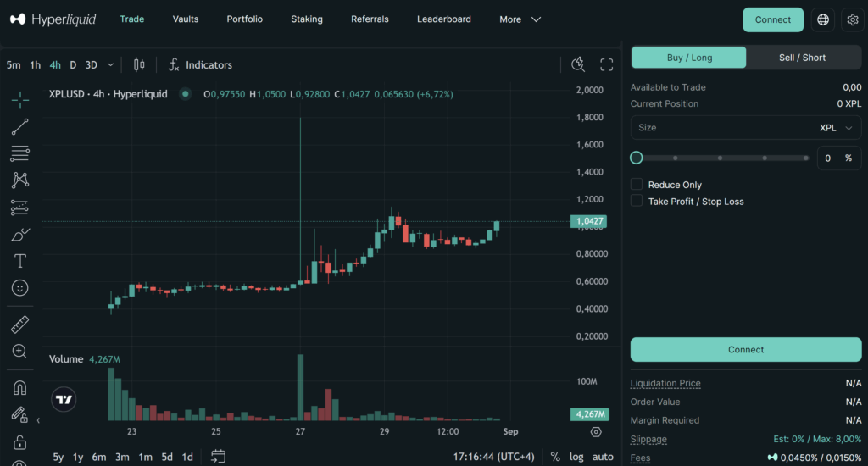Navigate to the Staking page
This screenshot has height=466, width=868.
point(307,19)
